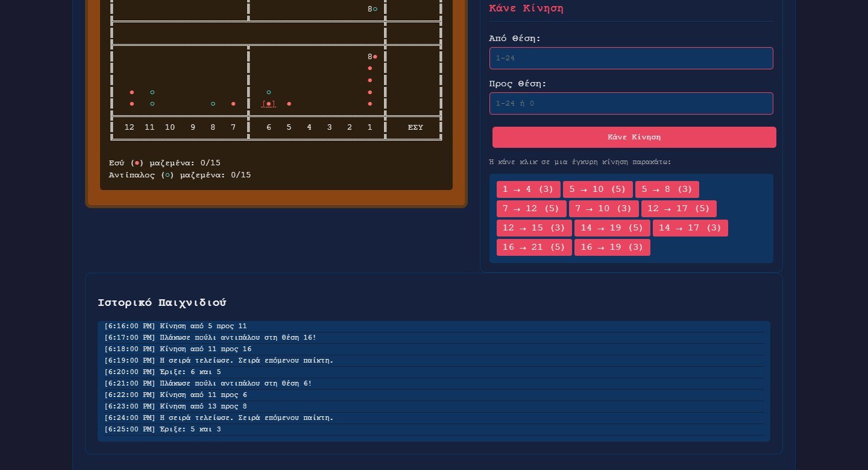Screen dimensions: 868x470
Task: Submit the move with the wide Κάνε Κίνηση button
Action: tap(634, 137)
